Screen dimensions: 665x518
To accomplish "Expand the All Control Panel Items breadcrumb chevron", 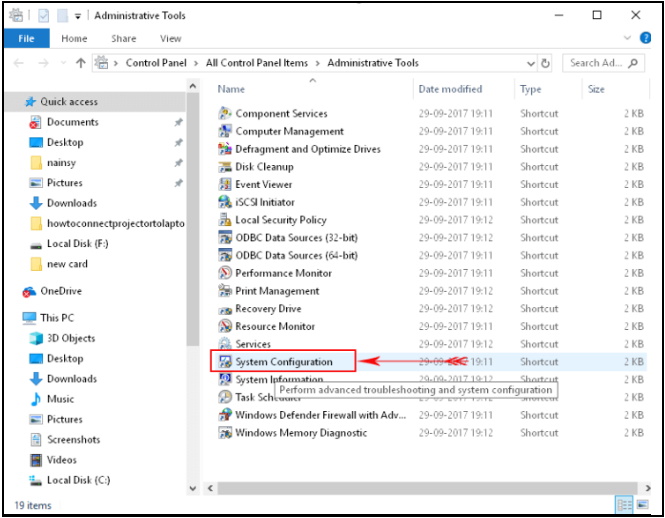I will click(317, 63).
